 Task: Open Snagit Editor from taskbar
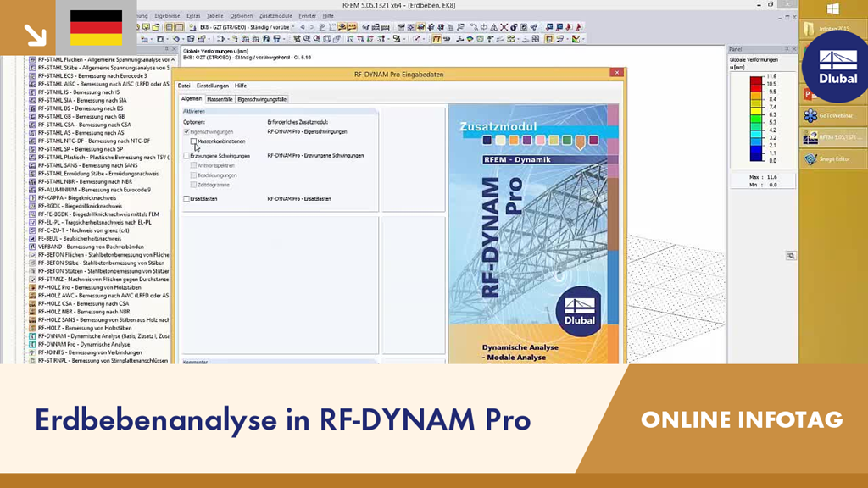(832, 158)
